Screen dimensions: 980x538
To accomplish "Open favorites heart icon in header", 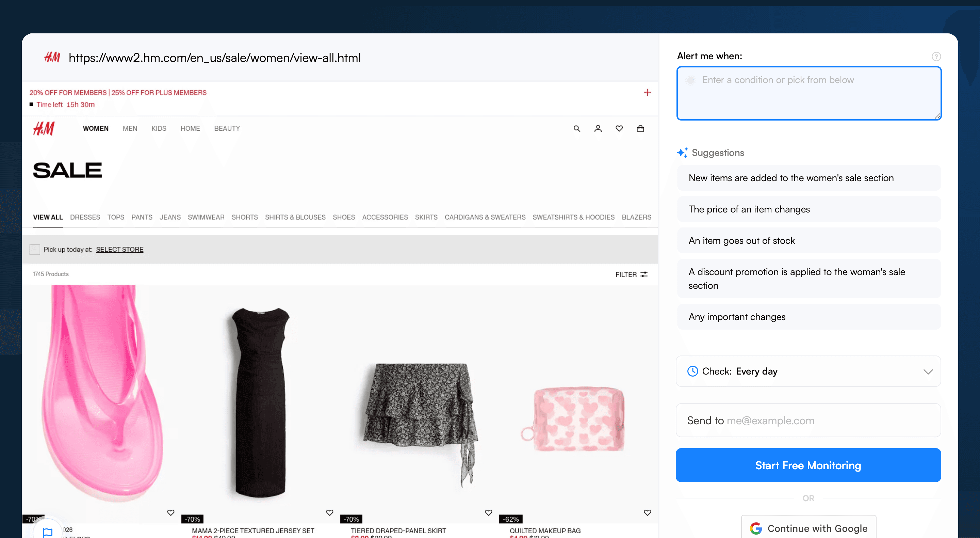I will 619,129.
